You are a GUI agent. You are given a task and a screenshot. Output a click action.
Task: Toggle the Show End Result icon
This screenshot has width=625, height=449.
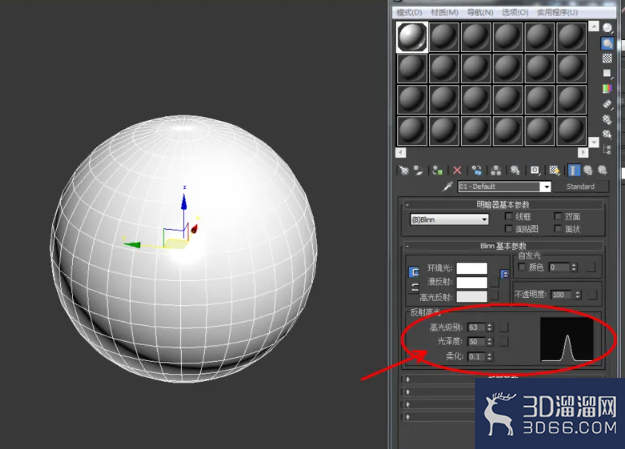pyautogui.click(x=574, y=171)
